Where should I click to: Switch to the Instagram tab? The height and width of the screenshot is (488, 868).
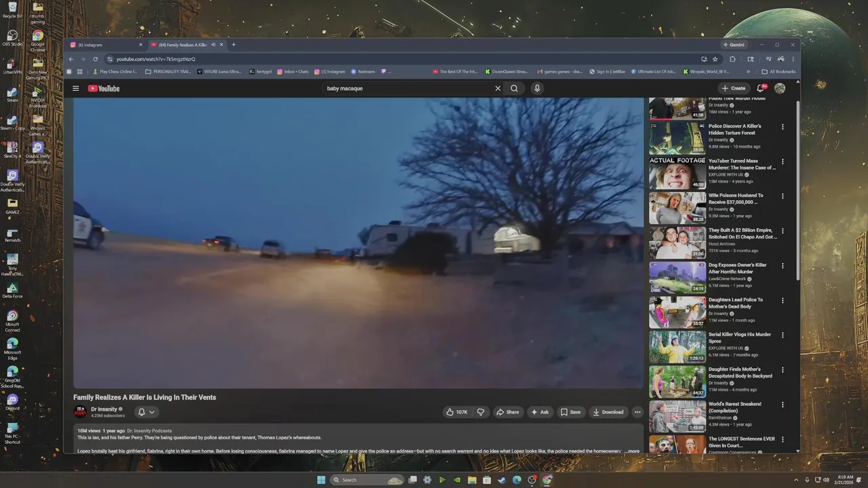coord(107,45)
